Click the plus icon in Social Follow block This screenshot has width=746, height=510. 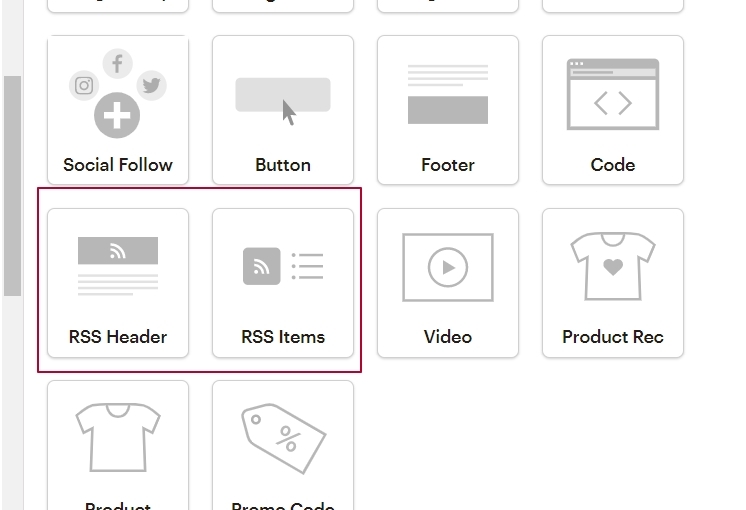[x=117, y=117]
